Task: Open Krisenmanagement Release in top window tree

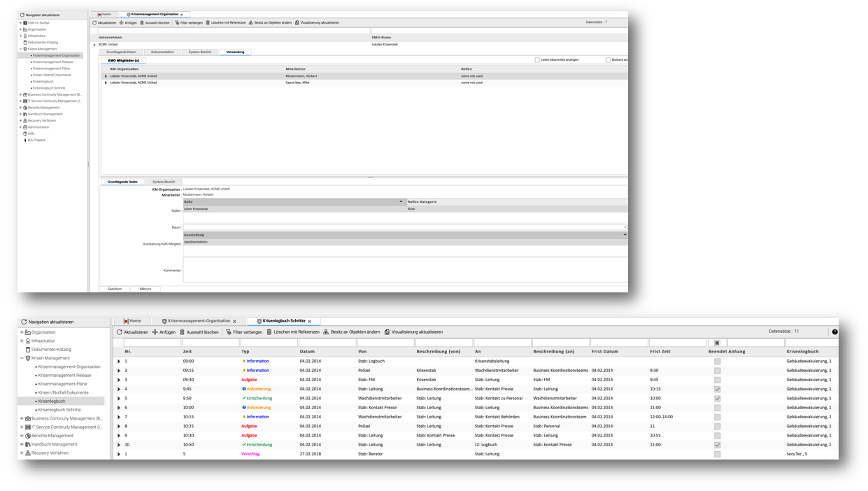Action: [52, 62]
